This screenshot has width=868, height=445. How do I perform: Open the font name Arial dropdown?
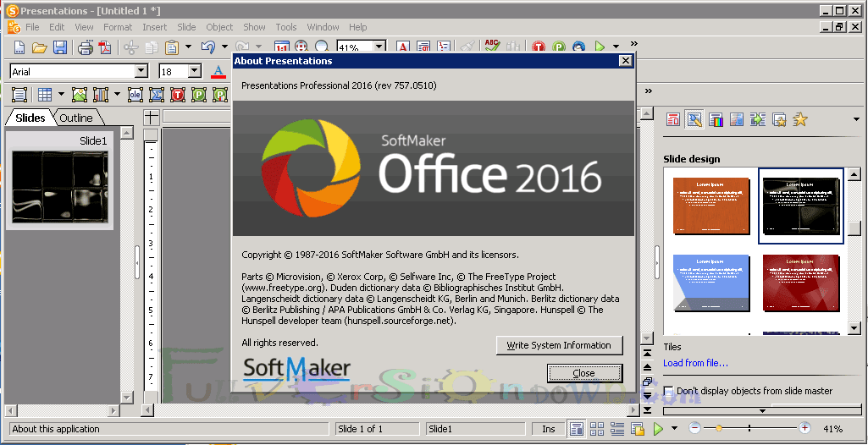pos(141,71)
